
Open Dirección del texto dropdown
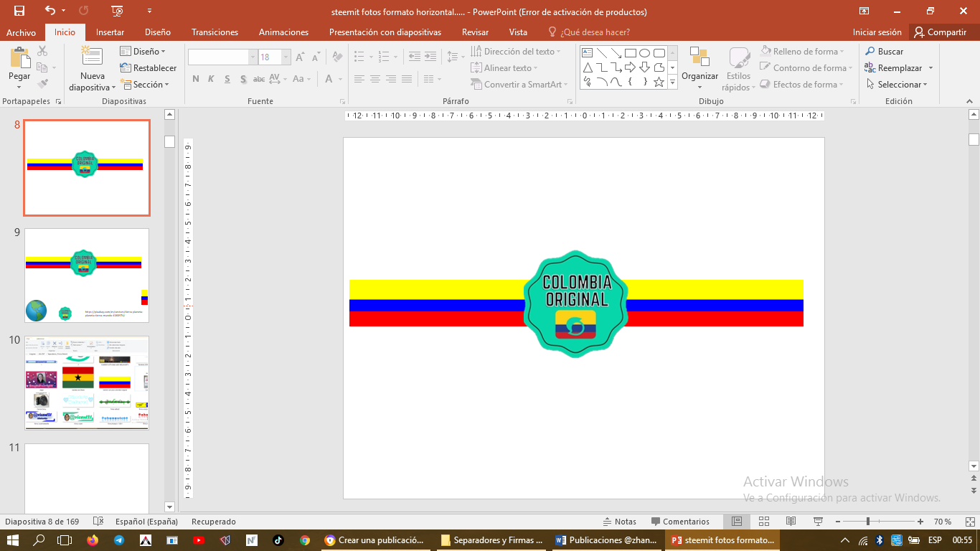click(516, 52)
